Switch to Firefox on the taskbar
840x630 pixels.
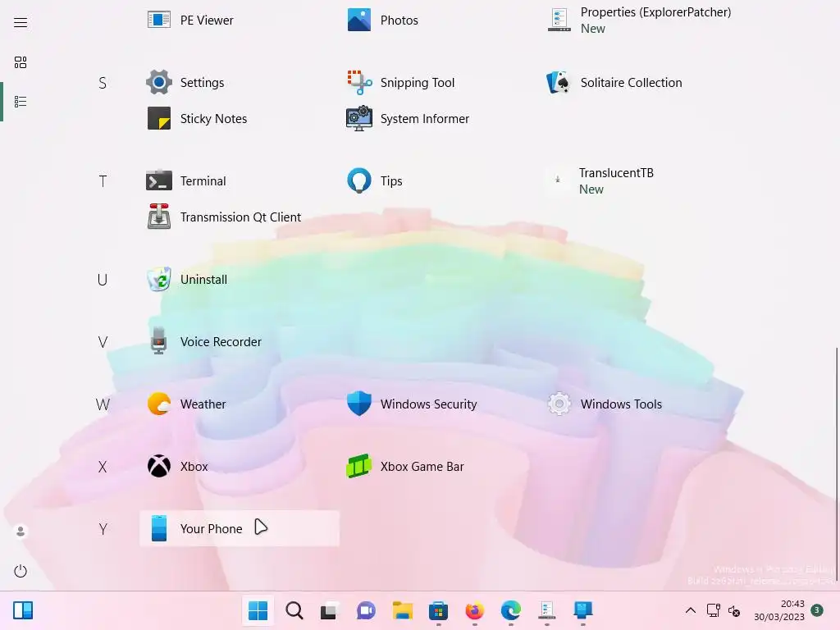pos(475,610)
